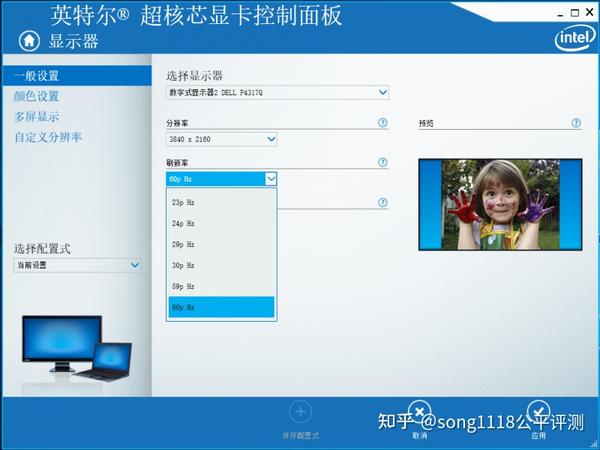Open help icon for 刷新率 refresh rate
The height and width of the screenshot is (450, 600).
point(382,162)
